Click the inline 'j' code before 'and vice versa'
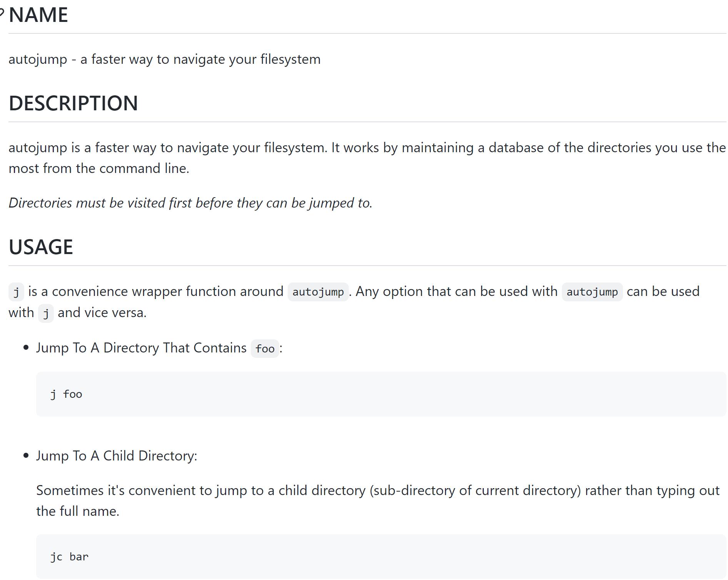 pyautogui.click(x=46, y=313)
